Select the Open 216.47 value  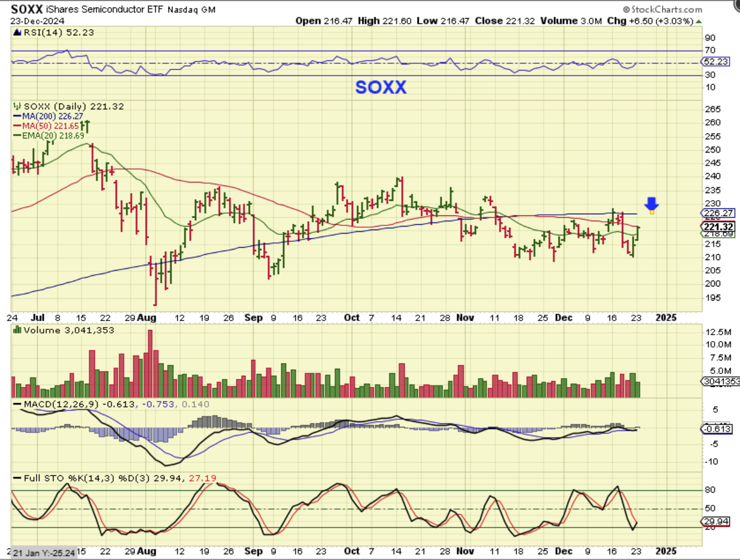(x=324, y=21)
